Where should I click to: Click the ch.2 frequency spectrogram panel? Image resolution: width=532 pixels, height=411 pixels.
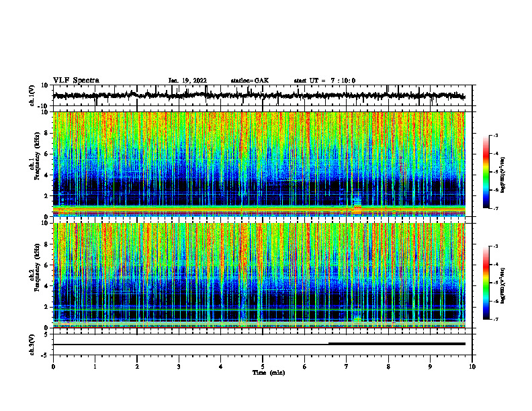pyautogui.click(x=259, y=275)
